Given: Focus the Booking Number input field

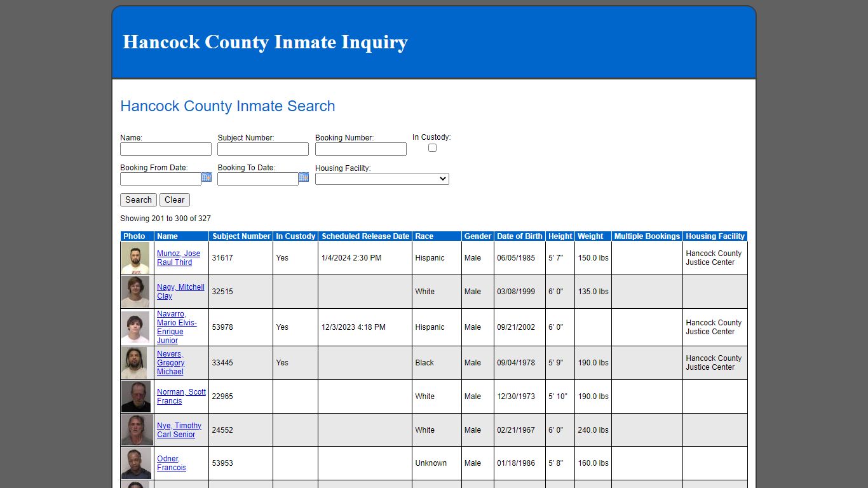Looking at the screenshot, I should (361, 149).
